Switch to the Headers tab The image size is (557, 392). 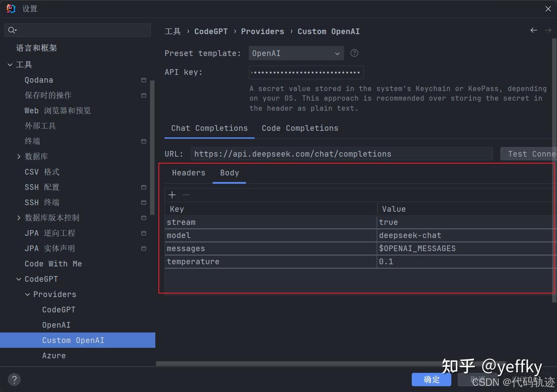pos(188,173)
